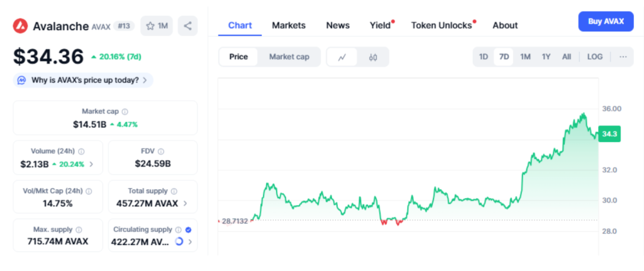644x271 pixels.
Task: Open the News tab
Action: click(338, 25)
